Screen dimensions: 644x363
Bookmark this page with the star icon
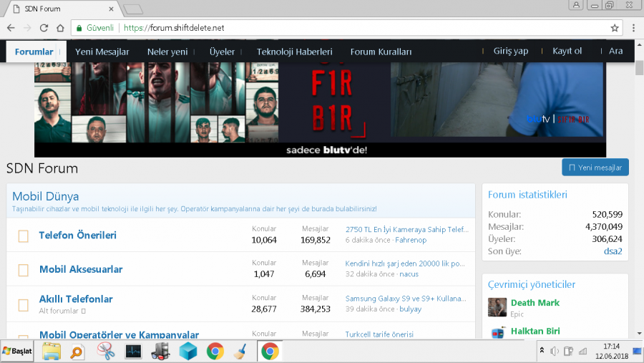coord(615,28)
